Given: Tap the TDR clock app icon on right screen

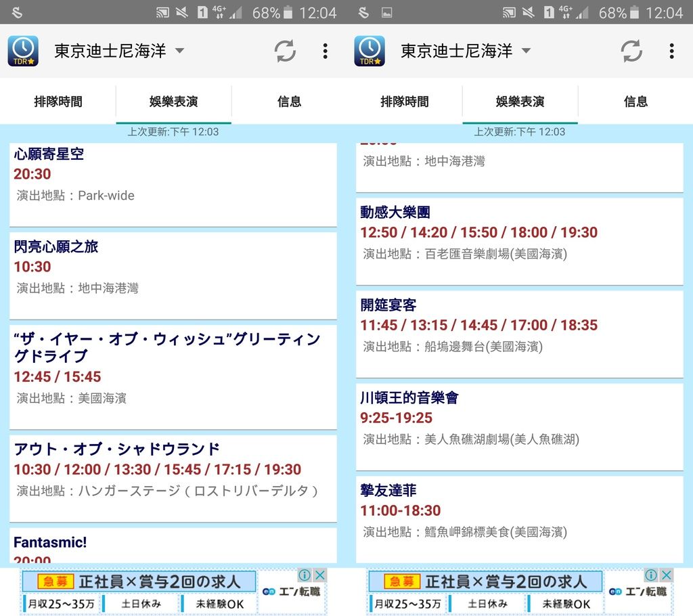Looking at the screenshot, I should point(370,51).
